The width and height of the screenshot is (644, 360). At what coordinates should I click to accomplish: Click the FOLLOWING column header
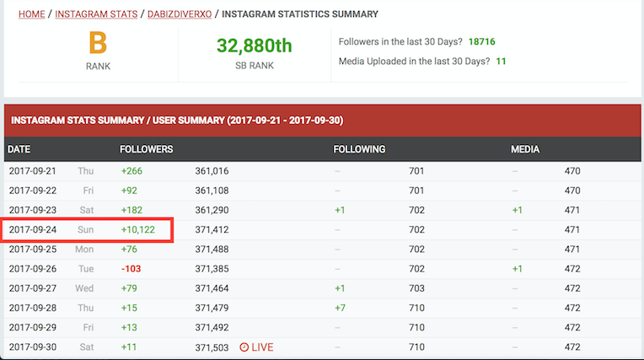click(359, 149)
